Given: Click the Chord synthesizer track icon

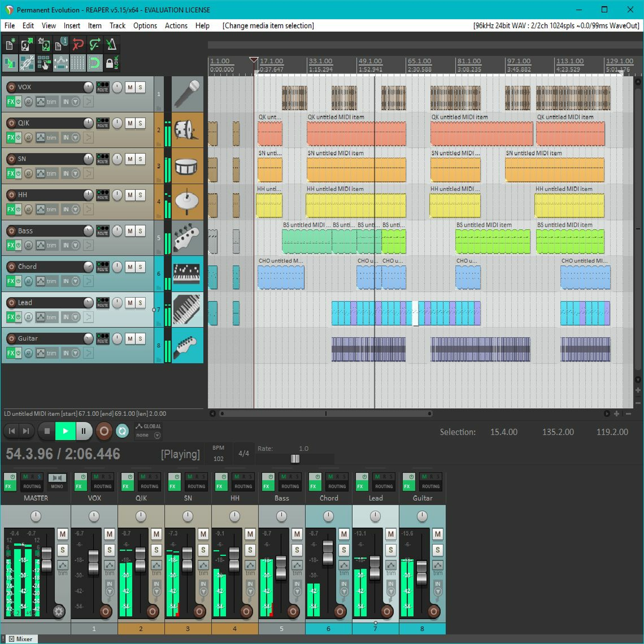Looking at the screenshot, I should [x=187, y=274].
